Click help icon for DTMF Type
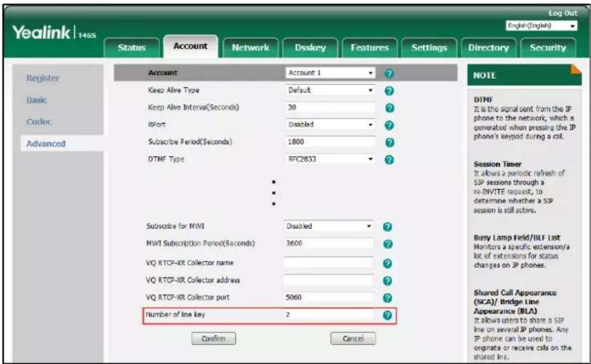The height and width of the screenshot is (364, 591). pyautogui.click(x=389, y=159)
